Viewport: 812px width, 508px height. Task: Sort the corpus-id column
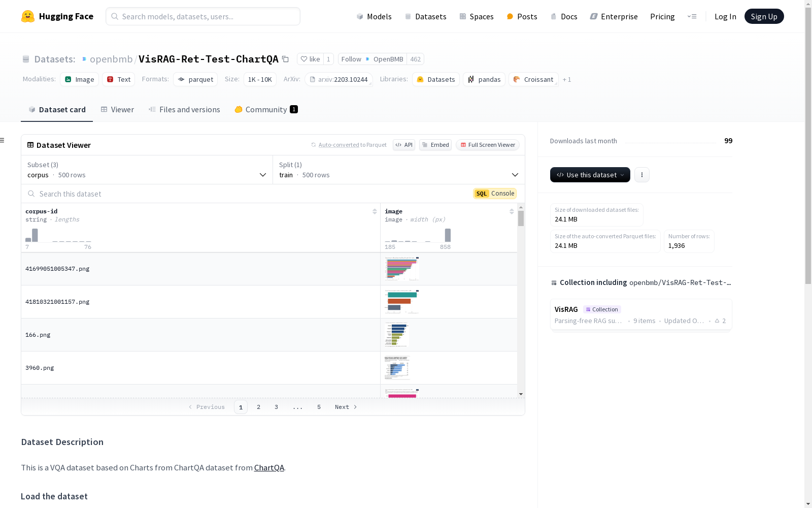point(375,211)
